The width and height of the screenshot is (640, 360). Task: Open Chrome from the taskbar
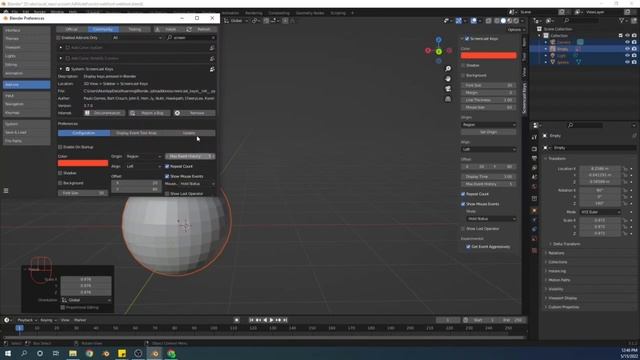pyautogui.click(x=89, y=353)
